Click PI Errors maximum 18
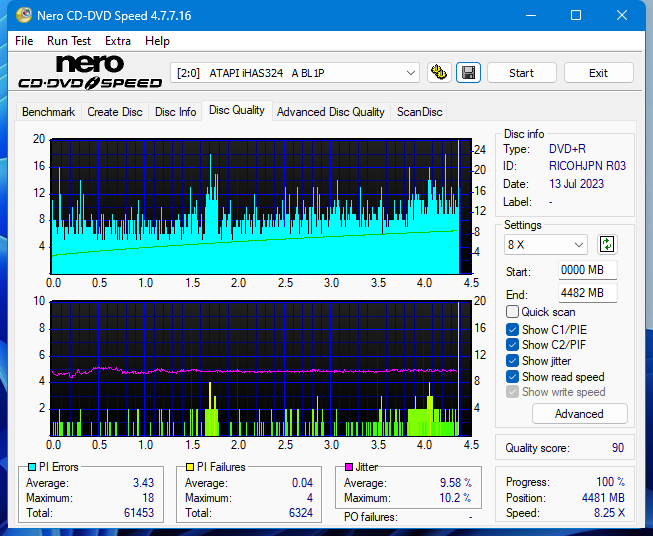 148,498
